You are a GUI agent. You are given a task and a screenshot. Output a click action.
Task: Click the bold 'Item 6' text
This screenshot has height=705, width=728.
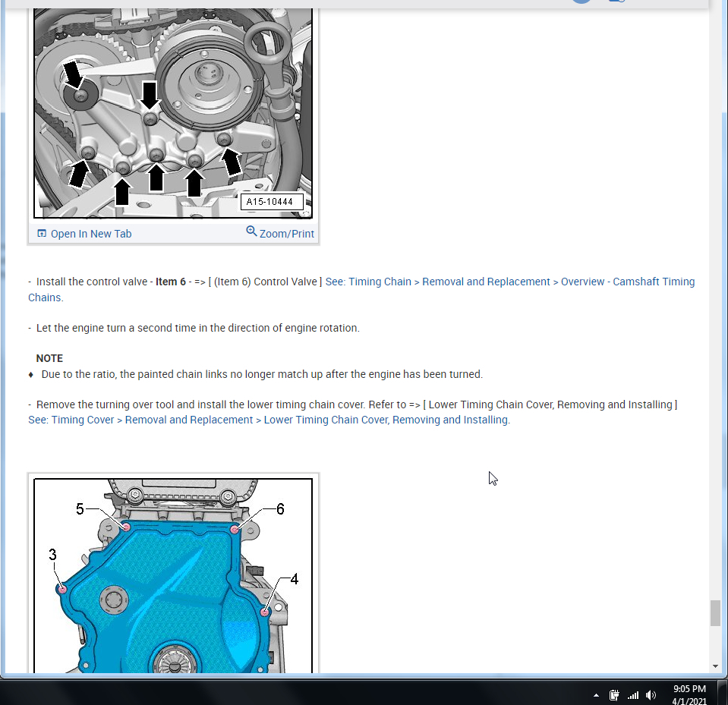point(170,282)
